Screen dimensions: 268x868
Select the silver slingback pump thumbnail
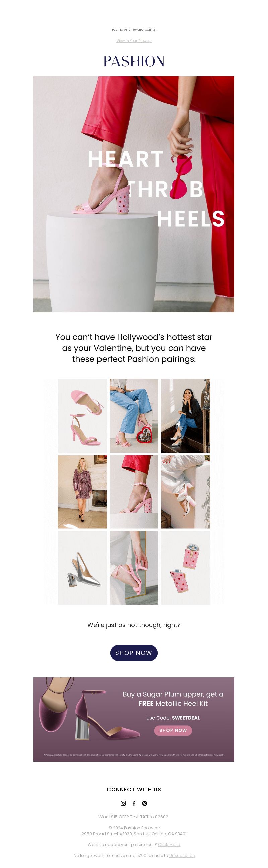click(x=82, y=568)
